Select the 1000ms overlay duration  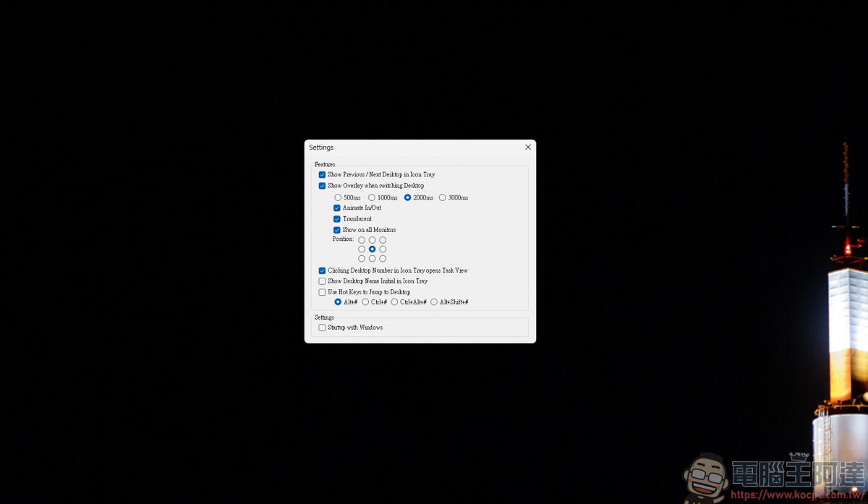(x=372, y=197)
